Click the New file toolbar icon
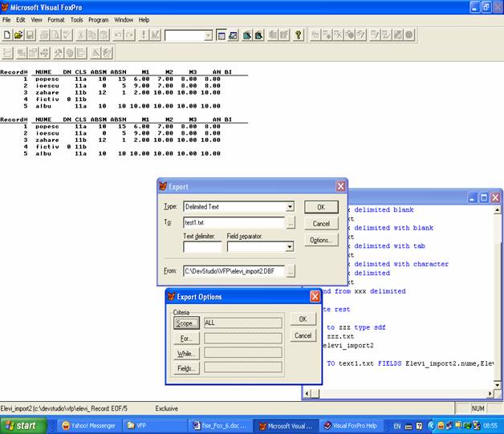 [x=7, y=35]
